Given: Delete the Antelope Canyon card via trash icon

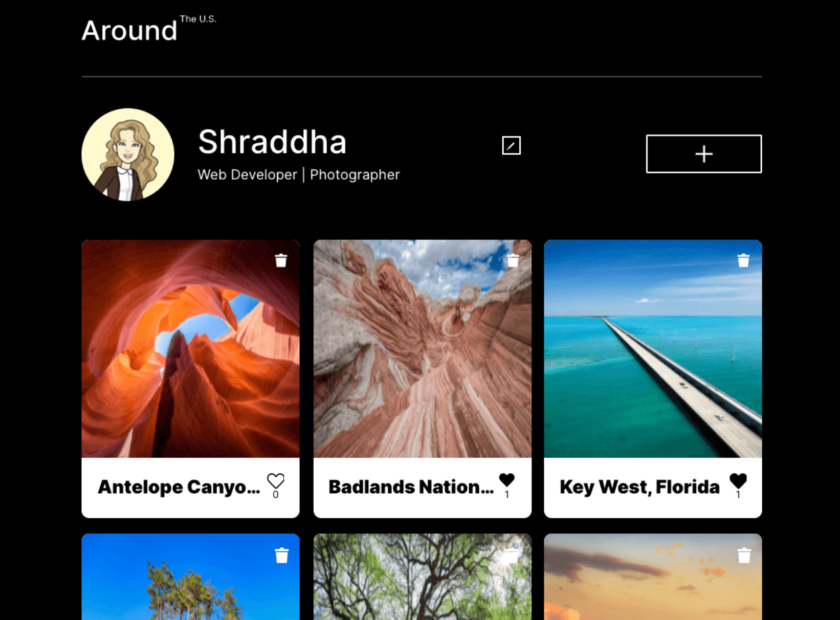Looking at the screenshot, I should (281, 260).
